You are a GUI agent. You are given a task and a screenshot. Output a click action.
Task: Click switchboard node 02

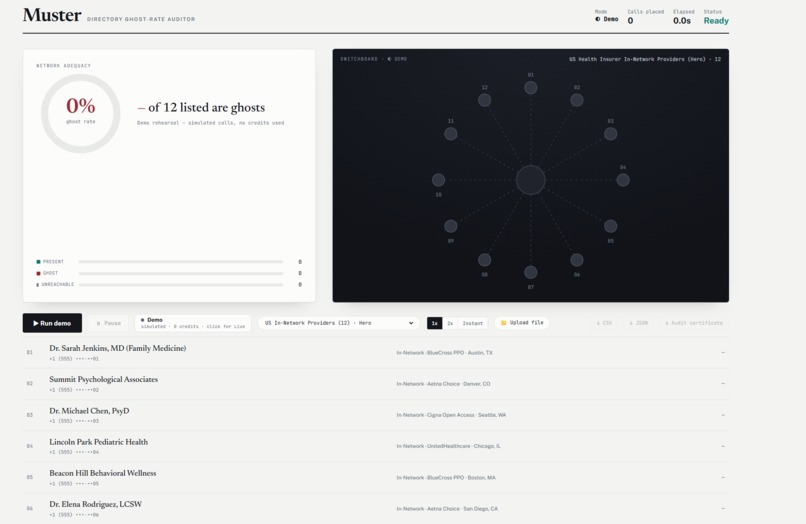pyautogui.click(x=577, y=100)
